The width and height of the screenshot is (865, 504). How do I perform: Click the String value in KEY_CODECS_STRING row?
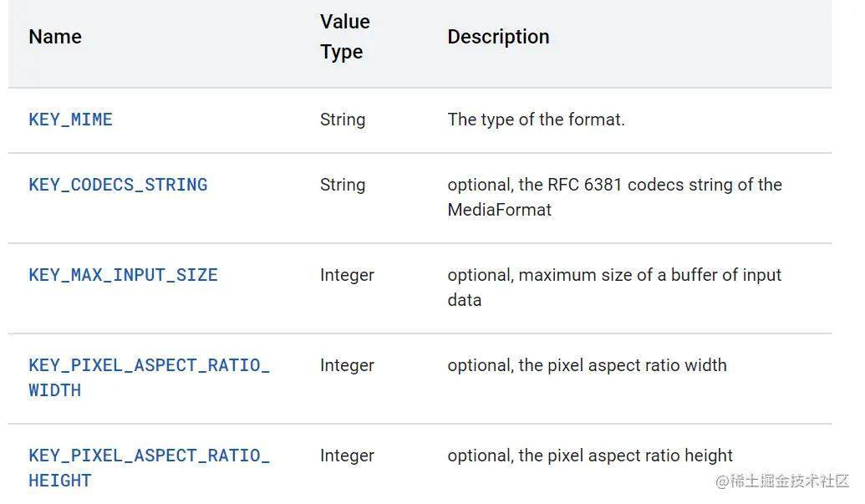point(342,185)
